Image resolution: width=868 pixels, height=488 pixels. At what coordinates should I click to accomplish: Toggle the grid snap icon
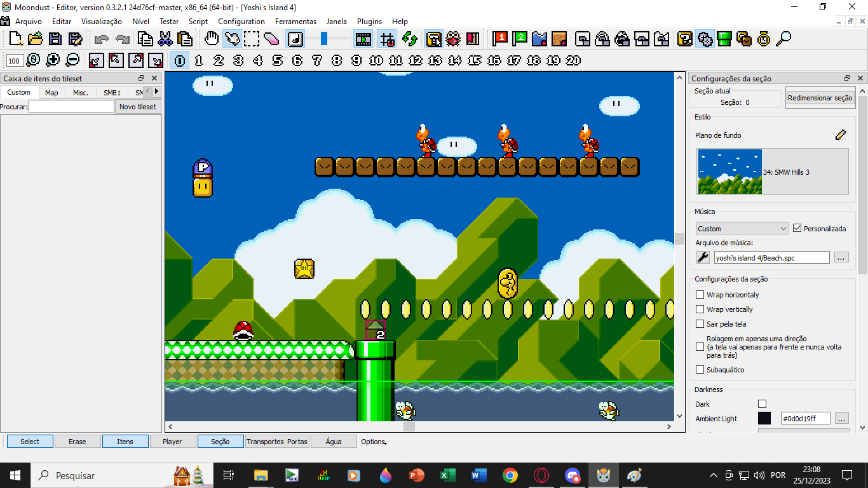tap(386, 39)
